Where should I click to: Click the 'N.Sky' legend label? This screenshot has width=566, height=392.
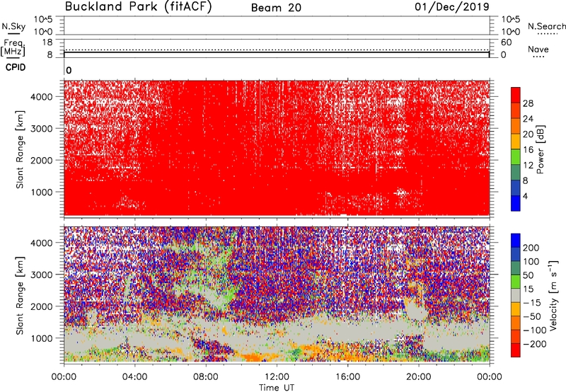pyautogui.click(x=13, y=26)
